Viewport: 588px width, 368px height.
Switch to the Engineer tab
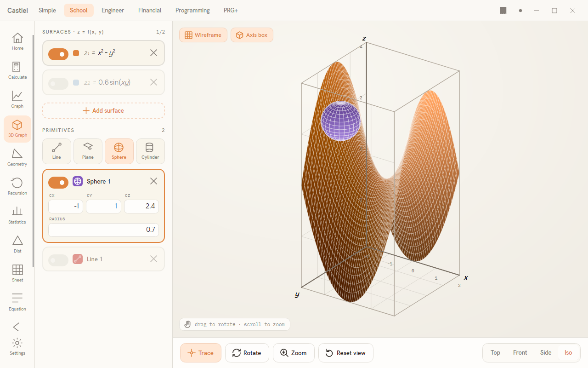coord(113,10)
